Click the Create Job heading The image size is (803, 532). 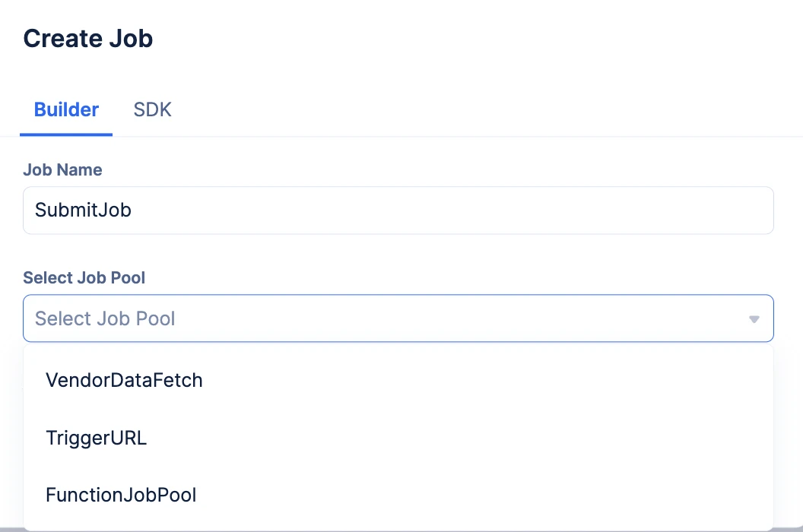coord(88,39)
